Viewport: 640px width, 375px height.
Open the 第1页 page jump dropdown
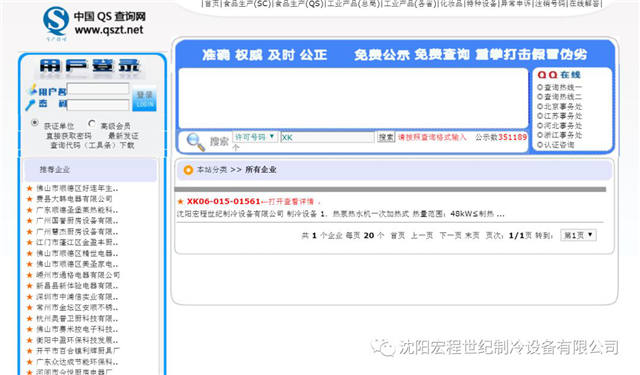coord(578,235)
